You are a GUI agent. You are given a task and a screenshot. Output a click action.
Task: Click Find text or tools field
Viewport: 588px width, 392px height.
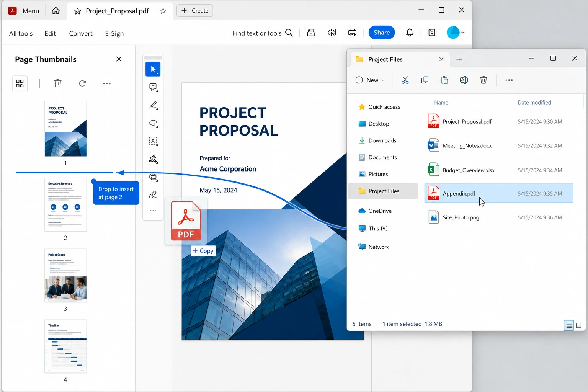click(x=263, y=33)
